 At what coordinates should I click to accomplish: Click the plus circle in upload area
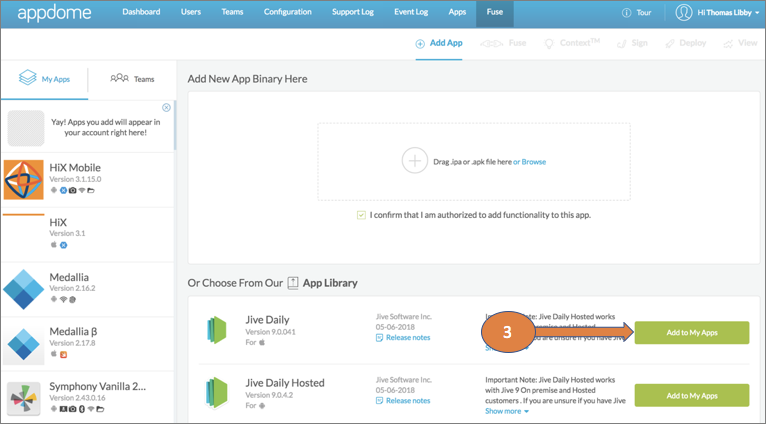pyautogui.click(x=414, y=161)
